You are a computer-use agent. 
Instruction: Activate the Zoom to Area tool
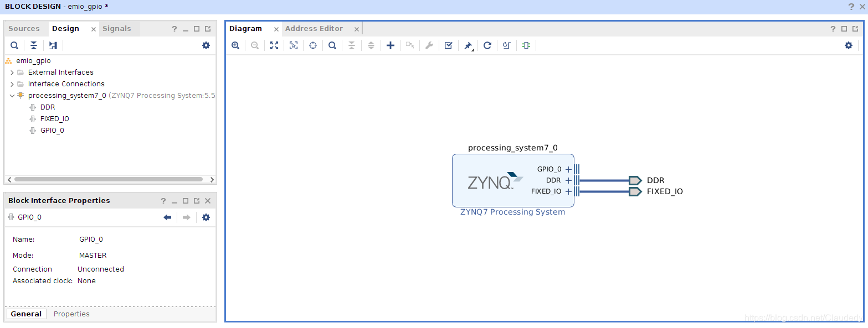[x=294, y=45]
